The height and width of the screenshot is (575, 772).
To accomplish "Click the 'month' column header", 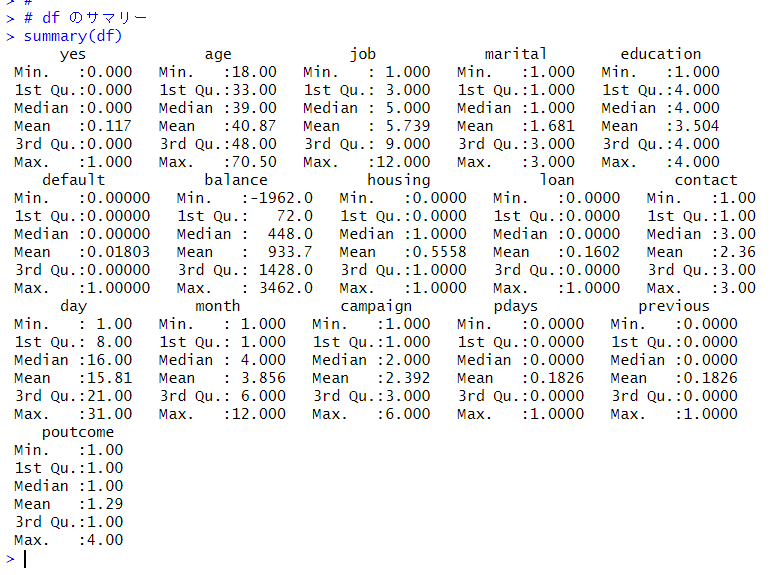I will click(x=218, y=306).
